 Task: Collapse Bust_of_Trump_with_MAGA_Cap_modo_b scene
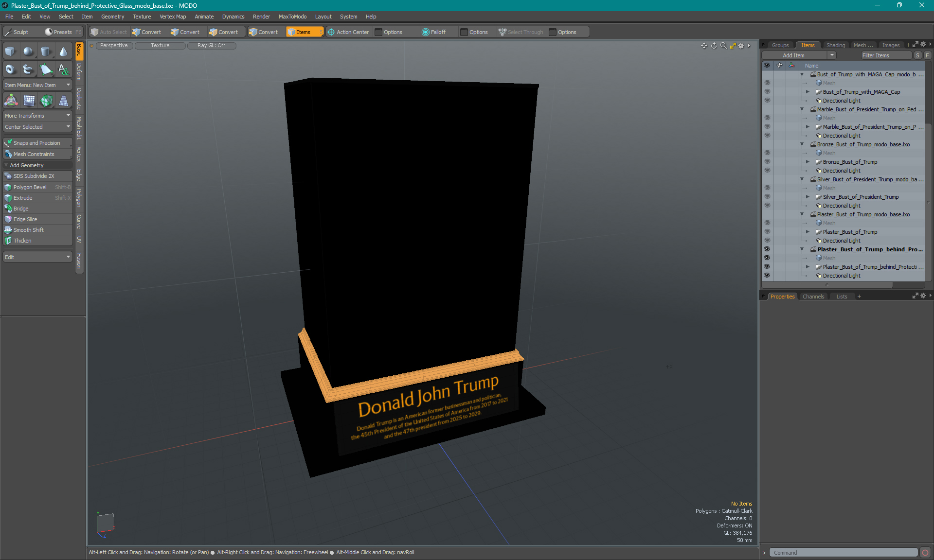click(x=802, y=74)
